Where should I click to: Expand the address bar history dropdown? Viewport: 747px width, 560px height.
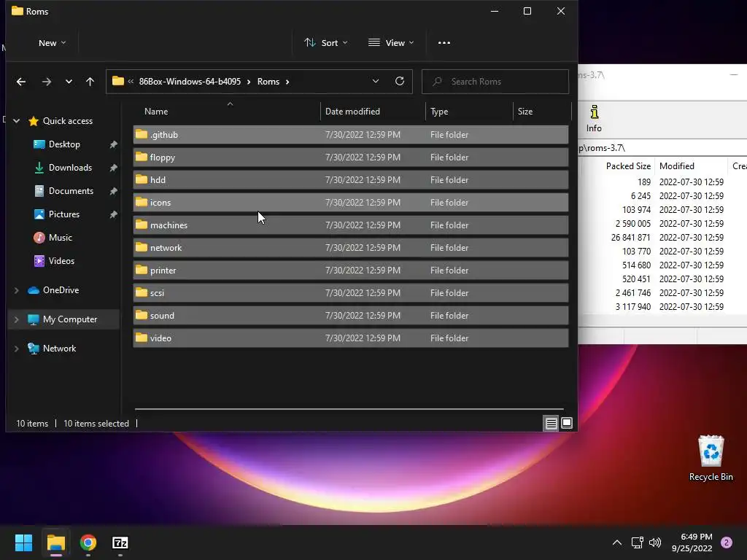[x=376, y=81]
